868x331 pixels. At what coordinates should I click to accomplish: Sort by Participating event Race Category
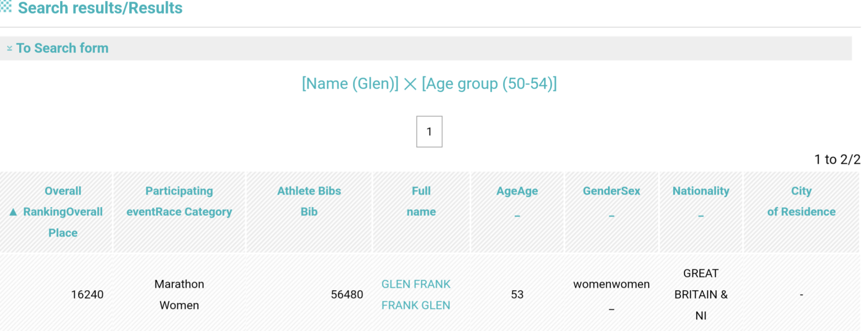click(179, 201)
